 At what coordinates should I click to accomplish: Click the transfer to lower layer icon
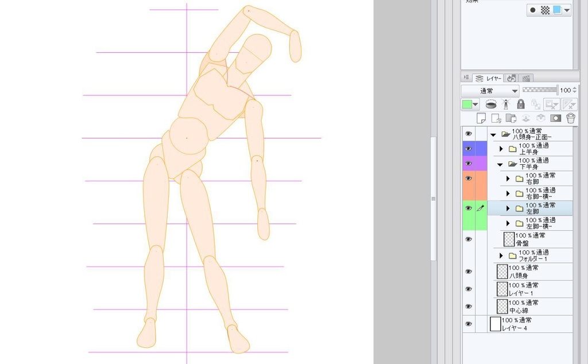pos(526,118)
